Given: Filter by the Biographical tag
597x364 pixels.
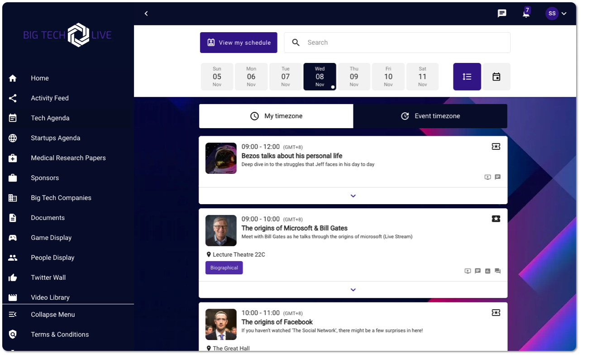Looking at the screenshot, I should pos(224,268).
